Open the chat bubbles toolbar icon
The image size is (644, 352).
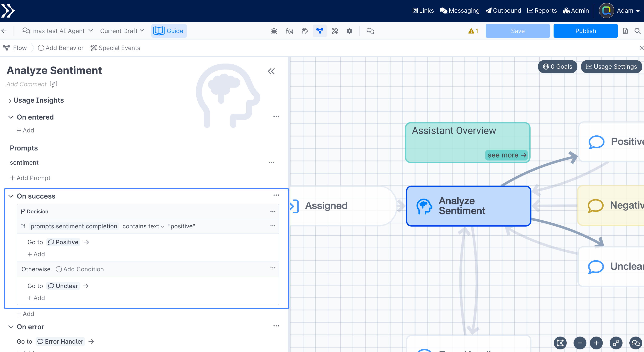click(x=370, y=31)
